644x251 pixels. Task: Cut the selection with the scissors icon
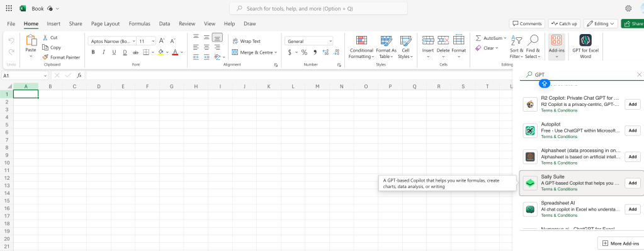pyautogui.click(x=45, y=37)
